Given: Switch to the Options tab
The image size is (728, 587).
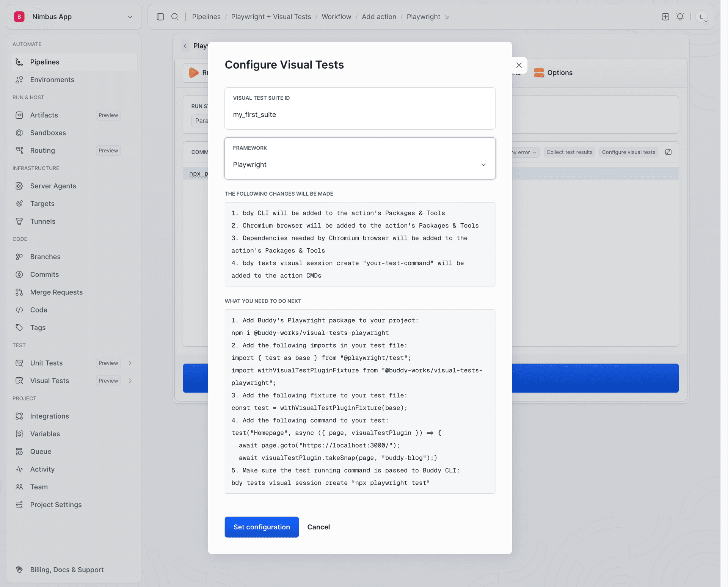Looking at the screenshot, I should click(x=553, y=72).
